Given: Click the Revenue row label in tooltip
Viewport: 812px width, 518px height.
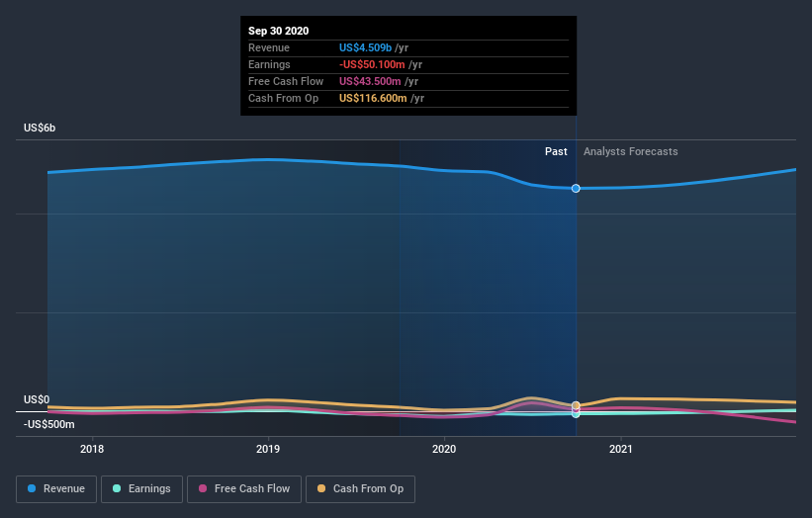Looking at the screenshot, I should click(x=269, y=47).
